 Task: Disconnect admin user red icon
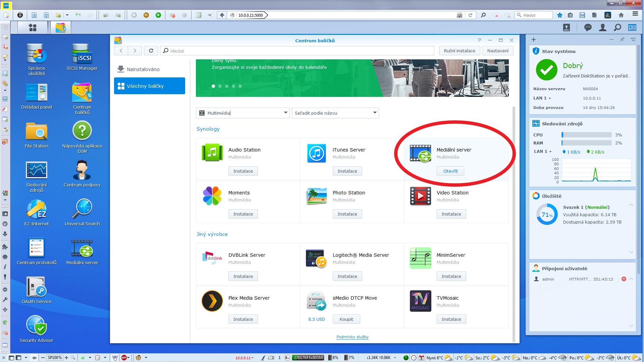point(624,279)
